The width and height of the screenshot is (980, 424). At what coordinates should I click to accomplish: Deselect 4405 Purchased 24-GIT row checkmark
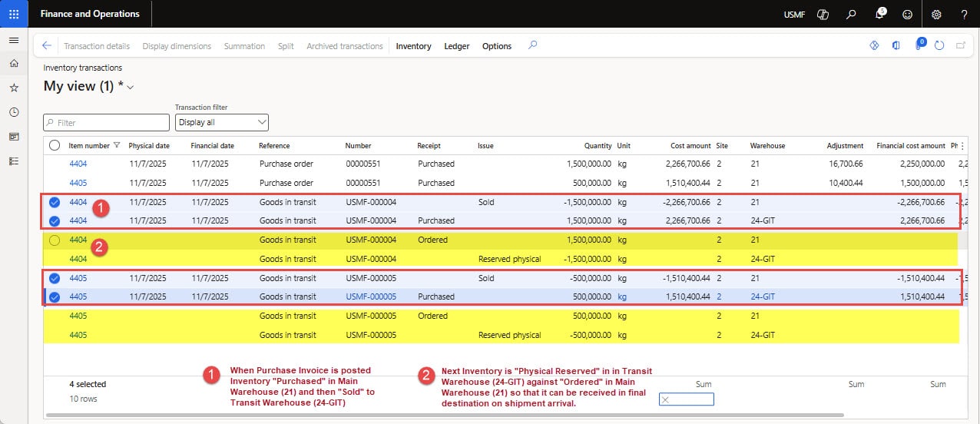pyautogui.click(x=55, y=296)
